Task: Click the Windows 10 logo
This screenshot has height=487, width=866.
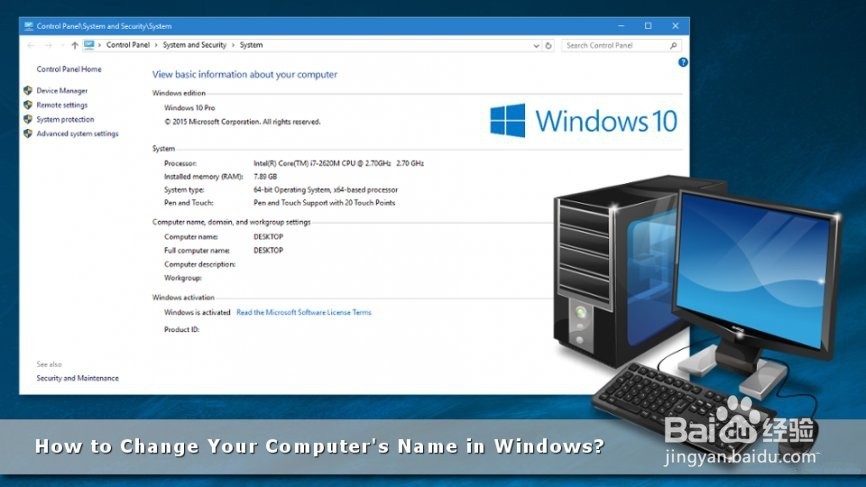Action: [584, 120]
